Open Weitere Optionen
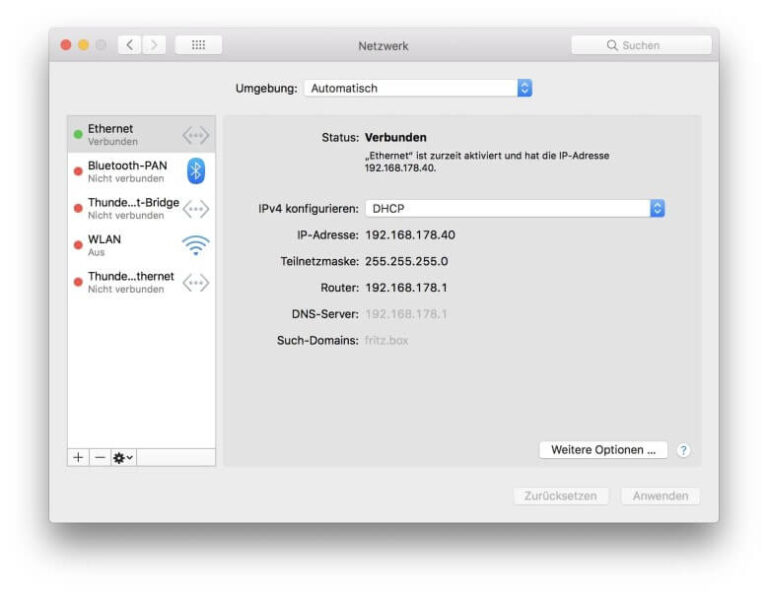The image size is (768, 593). point(603,450)
